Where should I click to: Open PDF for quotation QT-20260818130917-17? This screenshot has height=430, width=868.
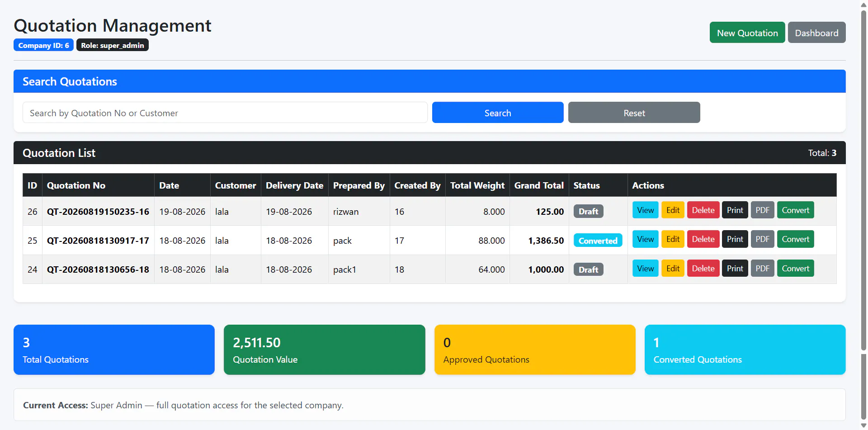[x=763, y=239]
